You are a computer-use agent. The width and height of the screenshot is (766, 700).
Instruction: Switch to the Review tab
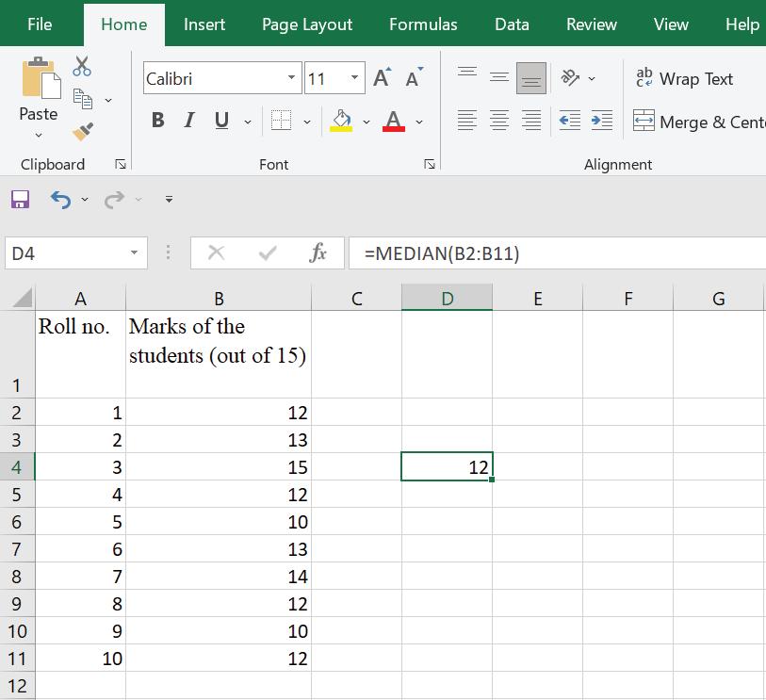(x=591, y=24)
